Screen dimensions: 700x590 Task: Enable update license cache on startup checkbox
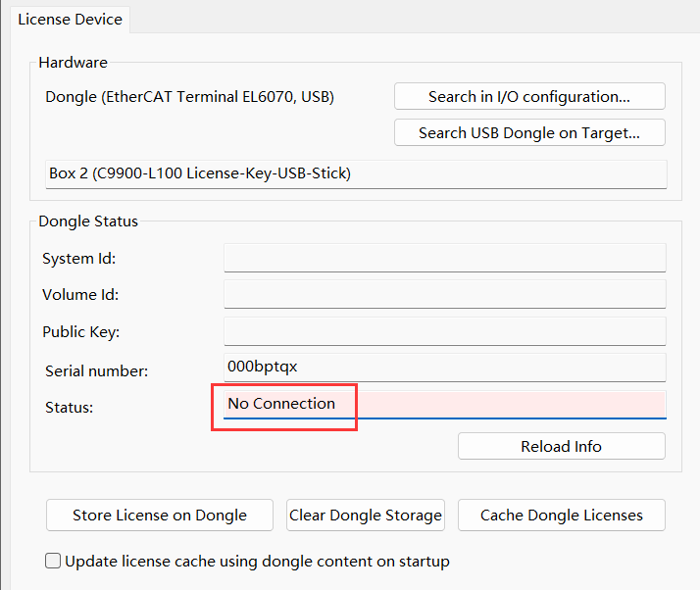coord(53,561)
